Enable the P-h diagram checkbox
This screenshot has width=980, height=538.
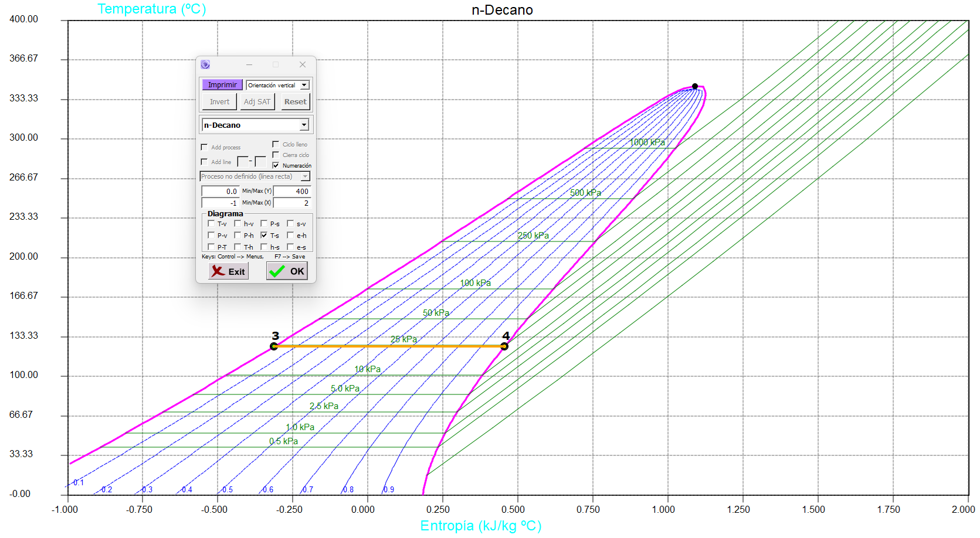pos(238,235)
